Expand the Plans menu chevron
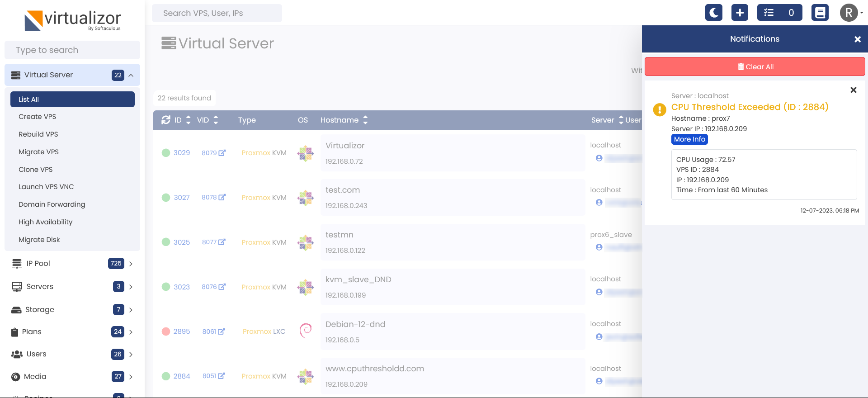 131,332
